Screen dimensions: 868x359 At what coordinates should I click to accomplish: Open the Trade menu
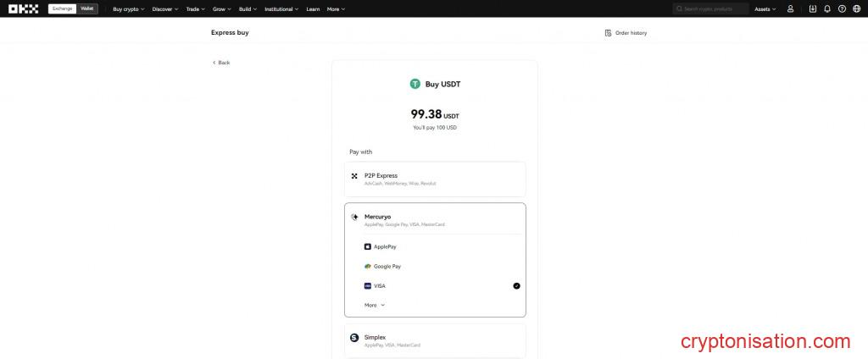click(x=195, y=9)
